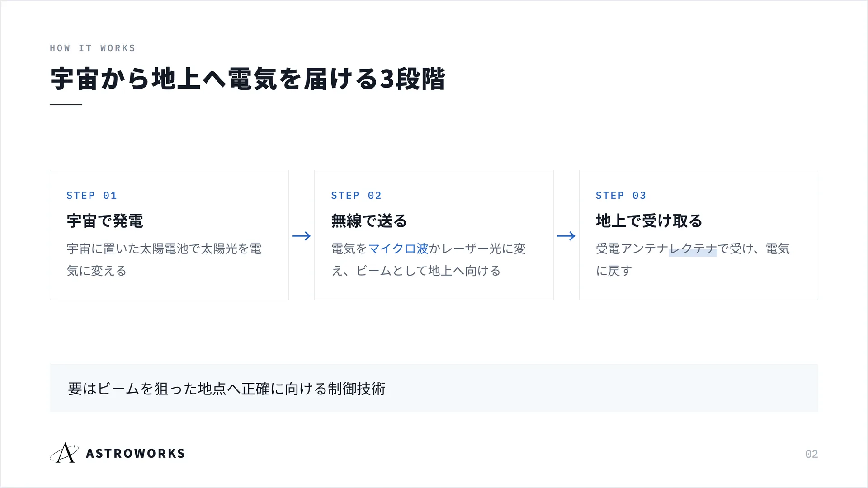
Task: Select the HOW IT WORKS header label
Action: pyautogui.click(x=93, y=48)
